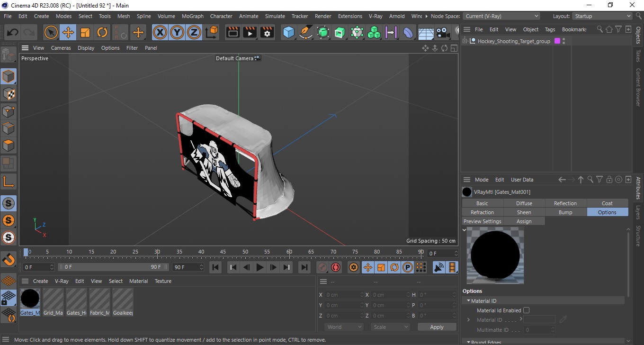Toggle the coordinate system icon
The image size is (644, 345).
point(212,33)
